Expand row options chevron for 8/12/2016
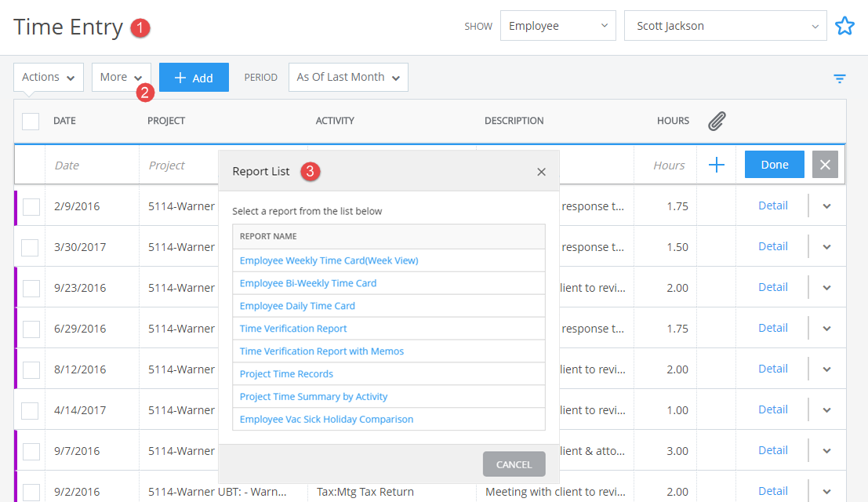This screenshot has height=502, width=868. [826, 369]
